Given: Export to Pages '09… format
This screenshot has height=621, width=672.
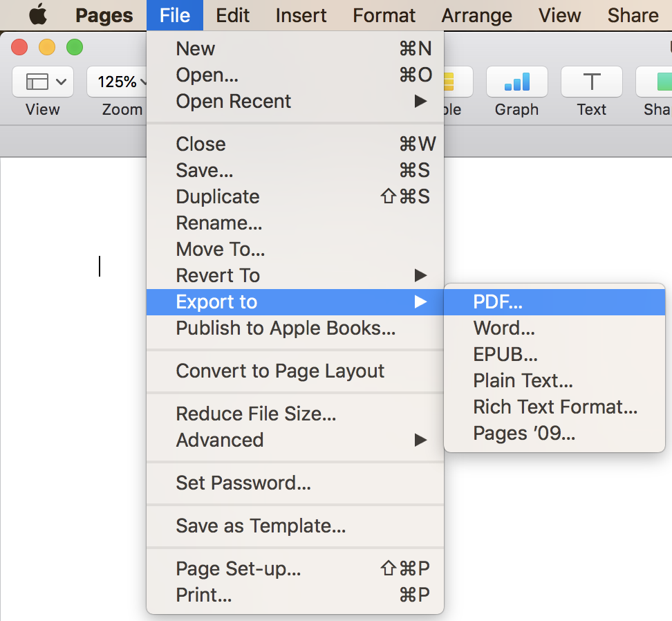Looking at the screenshot, I should click(x=554, y=434).
